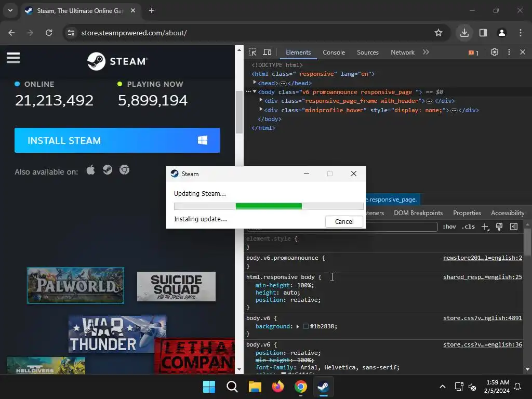Open the War Thunder game thumbnail

(x=117, y=334)
